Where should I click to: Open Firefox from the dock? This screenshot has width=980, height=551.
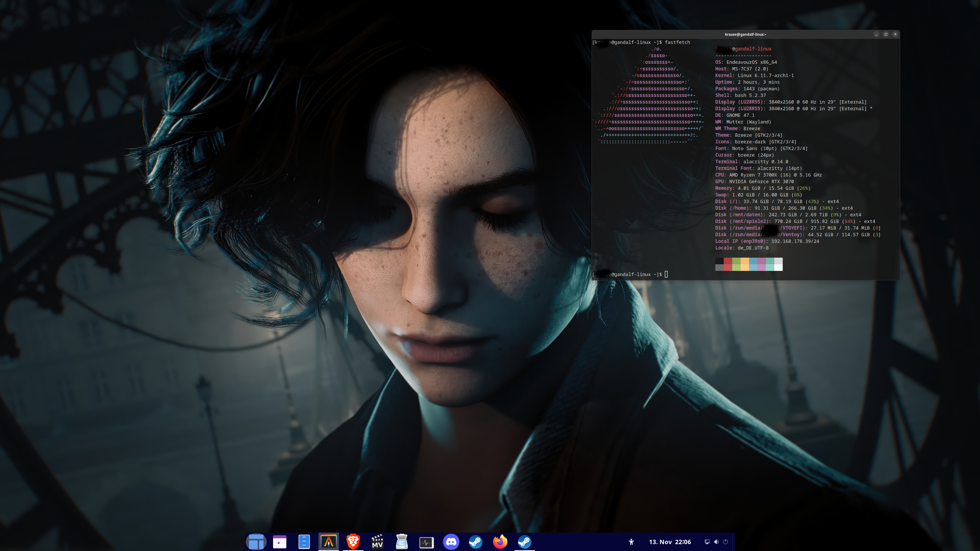point(500,542)
